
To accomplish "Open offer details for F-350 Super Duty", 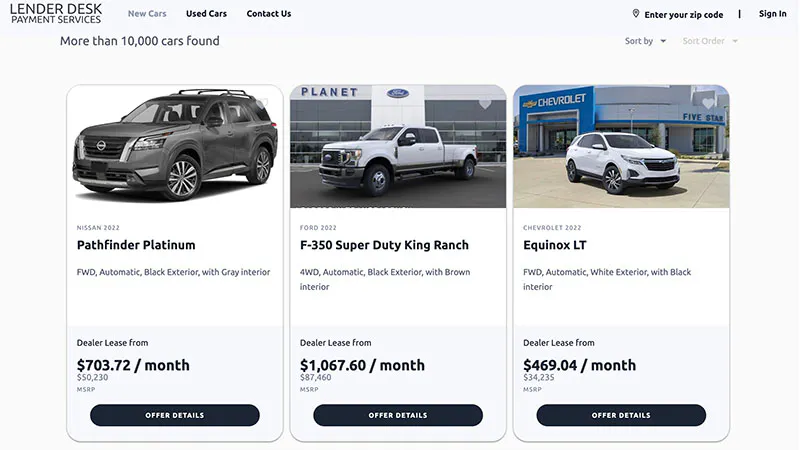I will click(398, 415).
